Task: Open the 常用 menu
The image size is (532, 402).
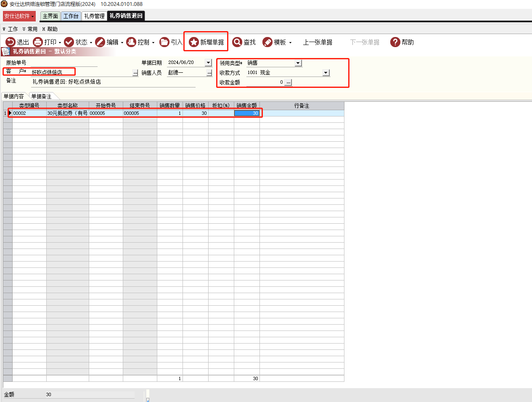Action: [x=30, y=29]
